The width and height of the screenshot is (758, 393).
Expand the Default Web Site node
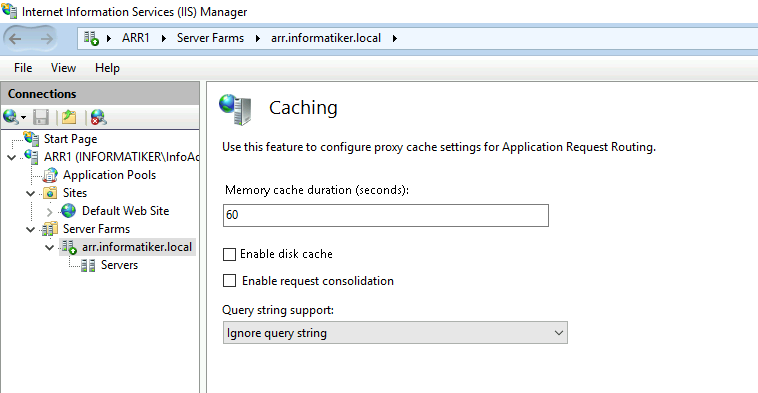coord(49,212)
